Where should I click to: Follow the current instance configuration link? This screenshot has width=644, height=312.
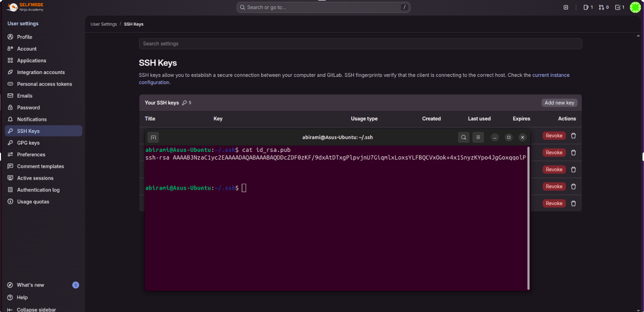[x=550, y=75]
